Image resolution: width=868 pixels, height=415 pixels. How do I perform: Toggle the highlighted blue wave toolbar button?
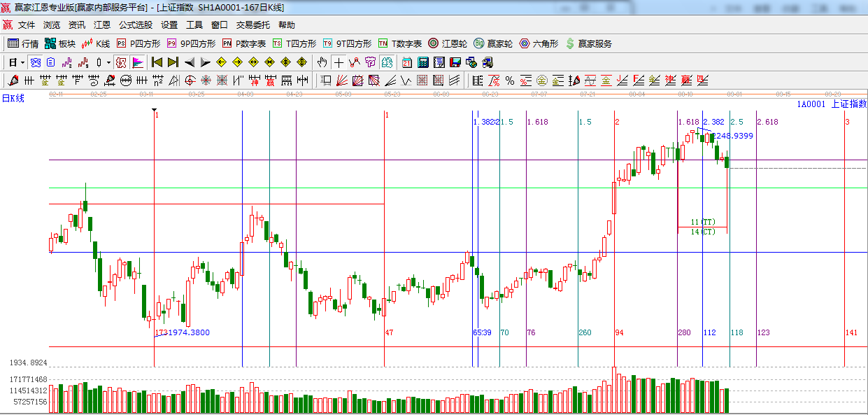click(x=35, y=62)
